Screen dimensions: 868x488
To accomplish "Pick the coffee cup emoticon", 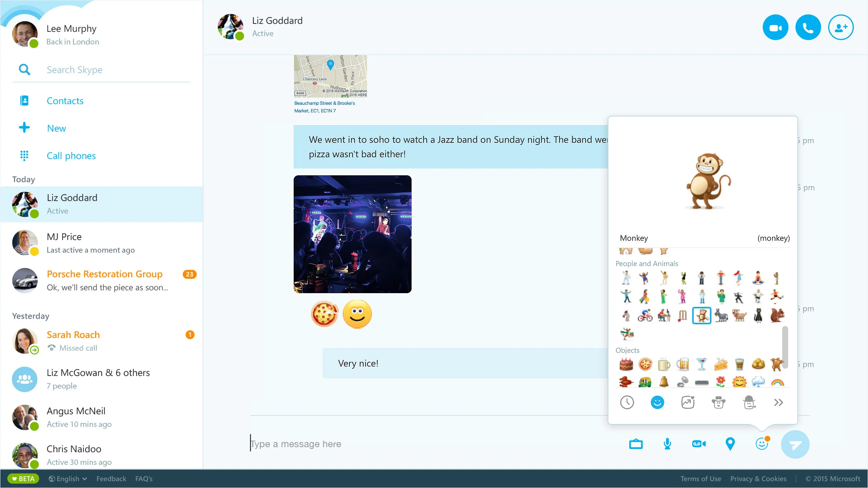I will pos(739,364).
